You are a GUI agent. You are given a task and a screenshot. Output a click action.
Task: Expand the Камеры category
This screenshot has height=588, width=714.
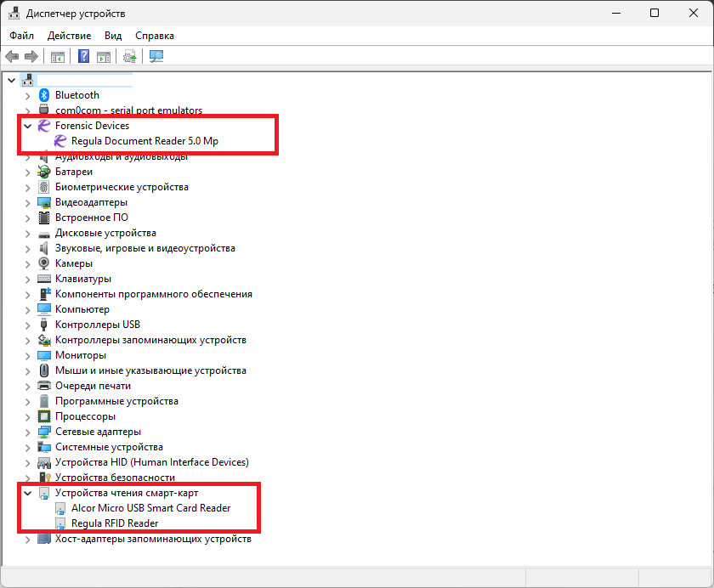(x=28, y=264)
